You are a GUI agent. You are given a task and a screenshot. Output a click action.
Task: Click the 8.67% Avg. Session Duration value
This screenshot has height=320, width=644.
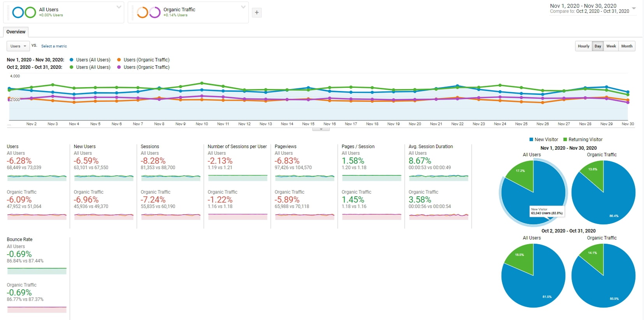pyautogui.click(x=420, y=161)
